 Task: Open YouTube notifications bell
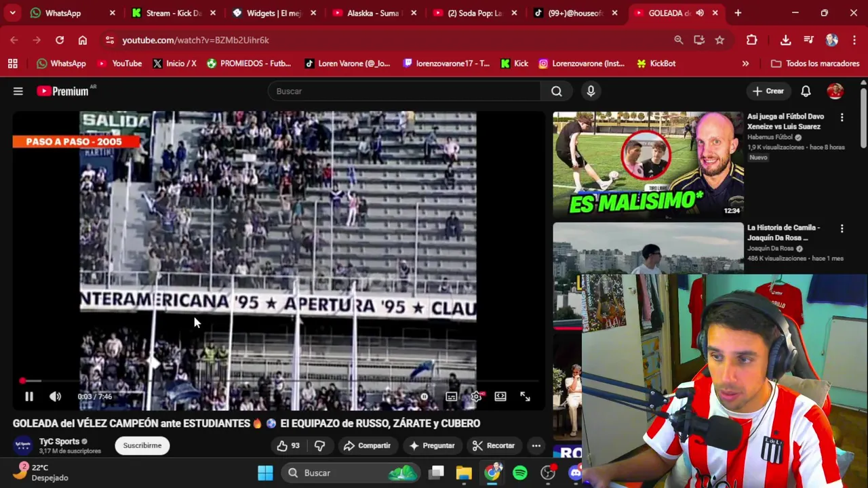click(806, 91)
